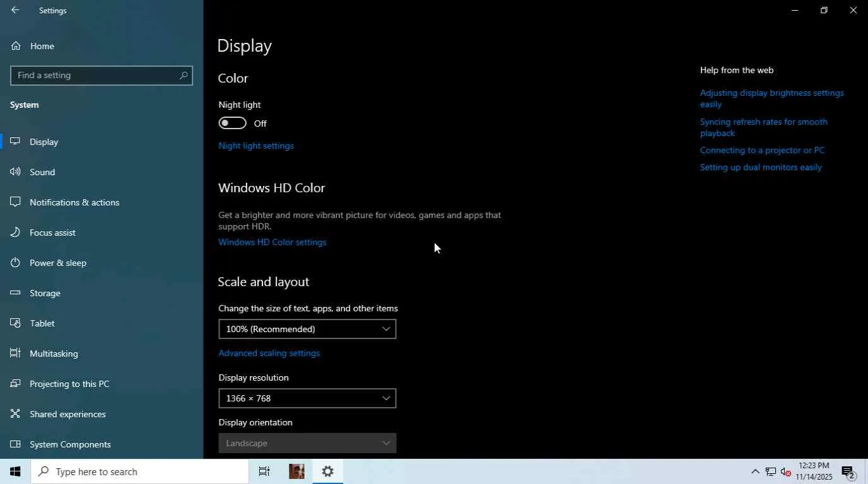Click the taskbar clock showing 12:23 PM

point(814,471)
